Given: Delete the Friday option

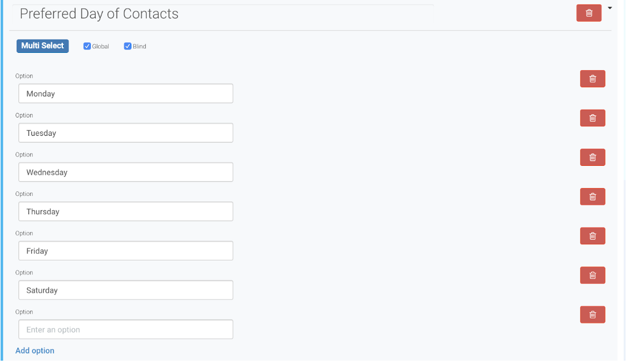Looking at the screenshot, I should coord(593,236).
